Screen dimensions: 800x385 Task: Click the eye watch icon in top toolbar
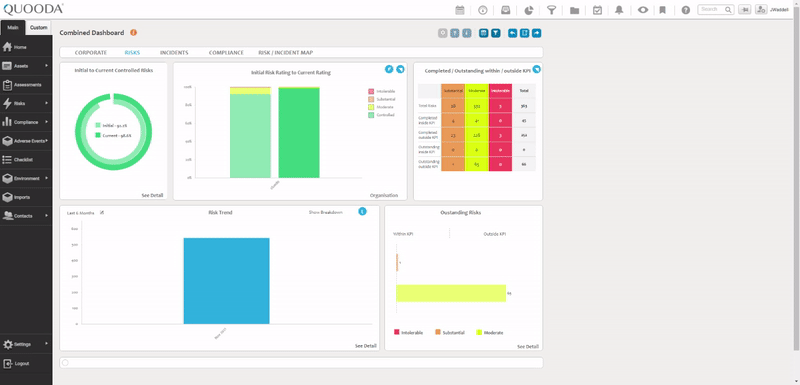(x=643, y=10)
